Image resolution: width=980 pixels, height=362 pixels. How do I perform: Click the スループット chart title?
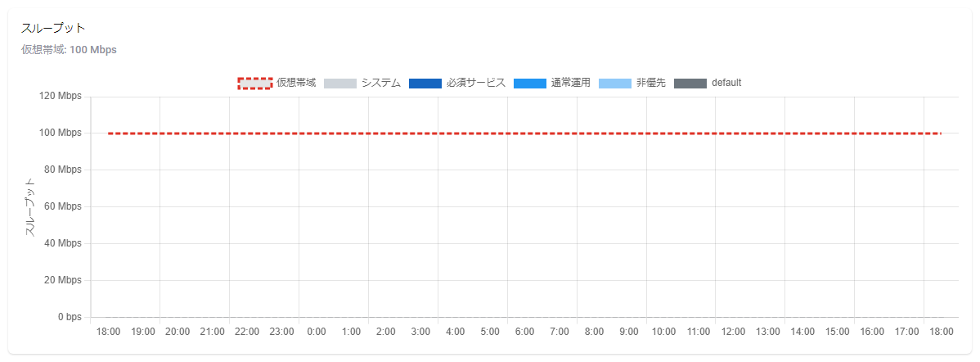point(54,29)
